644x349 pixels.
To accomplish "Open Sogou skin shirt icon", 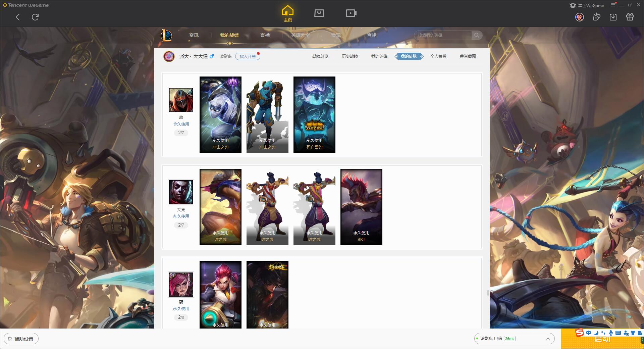I will coord(633,333).
